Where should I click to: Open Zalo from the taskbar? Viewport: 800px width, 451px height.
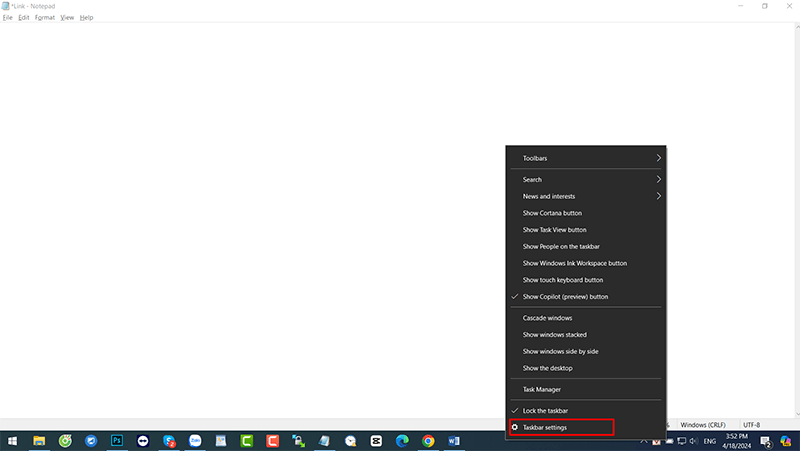coord(195,441)
